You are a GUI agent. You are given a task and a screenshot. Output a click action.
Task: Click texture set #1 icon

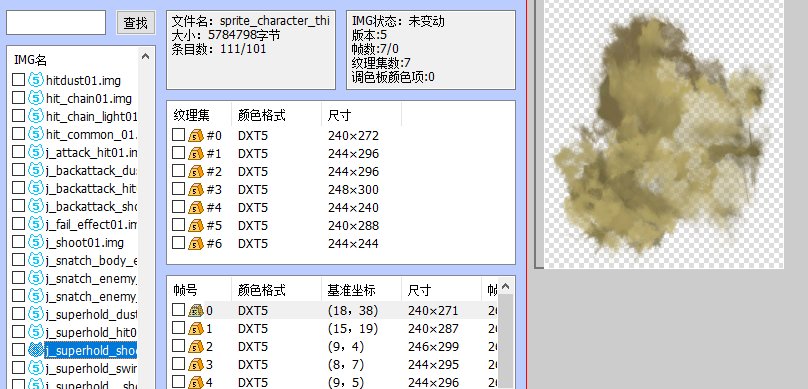coord(196,154)
